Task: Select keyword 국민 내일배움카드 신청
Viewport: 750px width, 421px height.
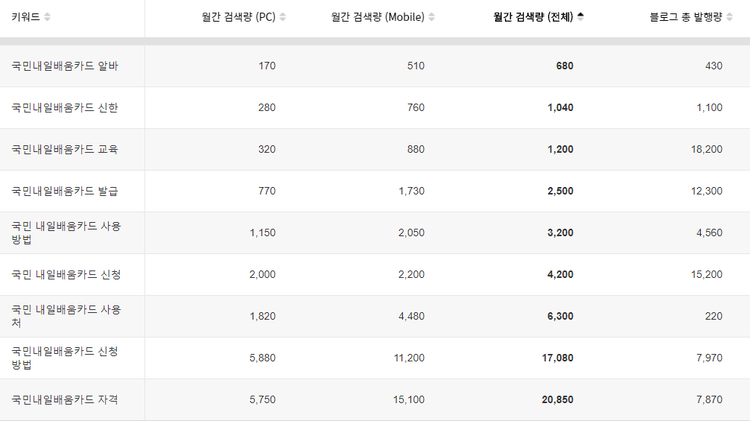Action: (x=66, y=275)
